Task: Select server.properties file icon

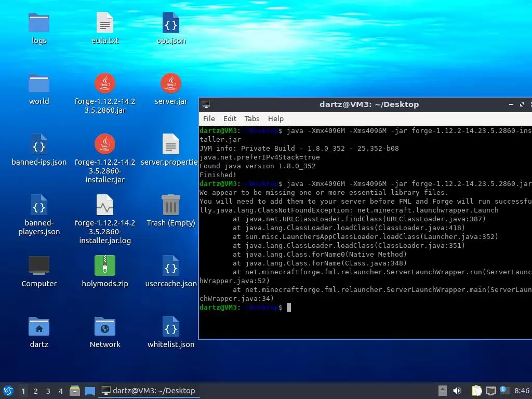Action: pyautogui.click(x=170, y=144)
